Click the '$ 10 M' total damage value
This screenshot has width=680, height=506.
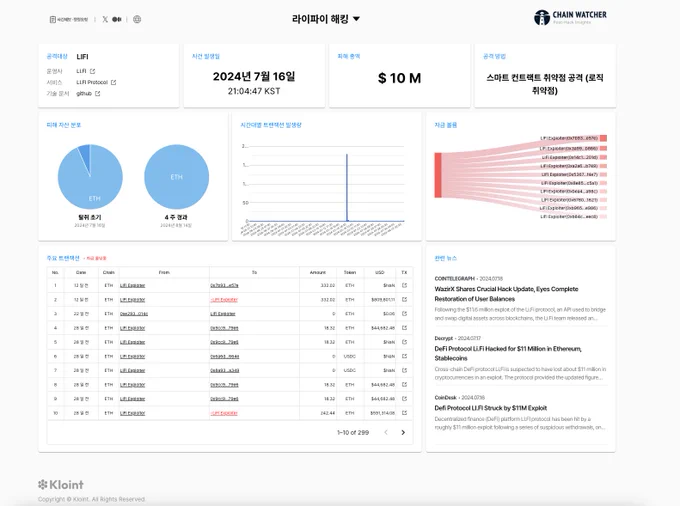tap(399, 78)
